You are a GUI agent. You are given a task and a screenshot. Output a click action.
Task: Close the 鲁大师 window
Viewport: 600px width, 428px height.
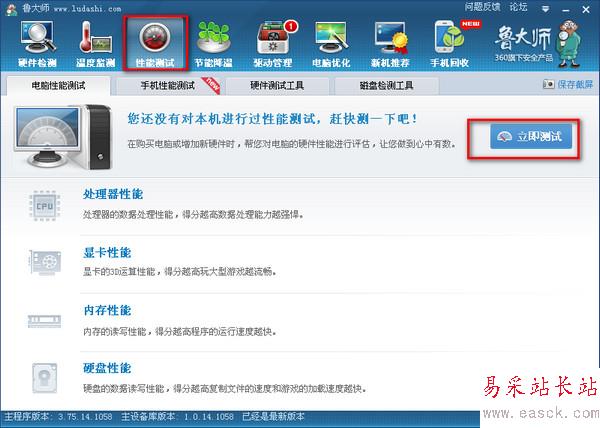tap(586, 10)
